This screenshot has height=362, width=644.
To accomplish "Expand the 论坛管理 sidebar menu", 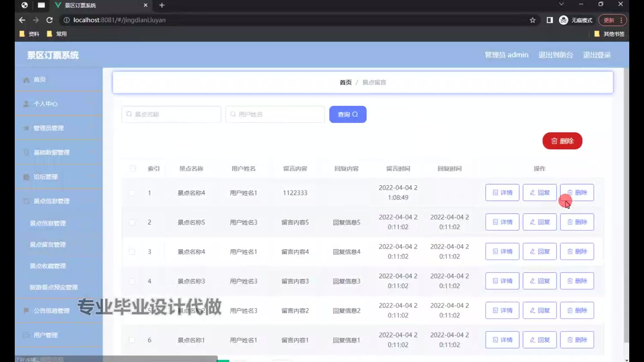I will (x=59, y=177).
